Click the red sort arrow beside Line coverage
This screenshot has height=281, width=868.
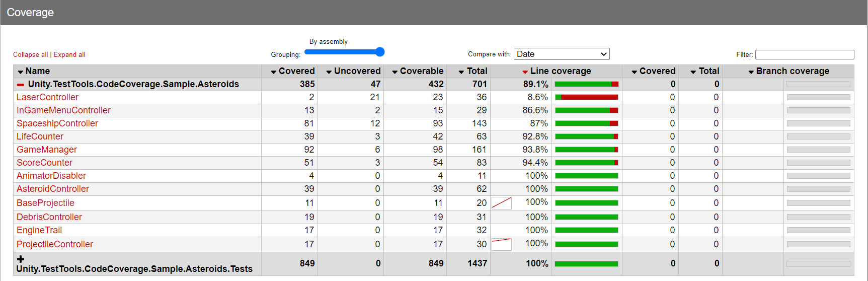coord(525,72)
